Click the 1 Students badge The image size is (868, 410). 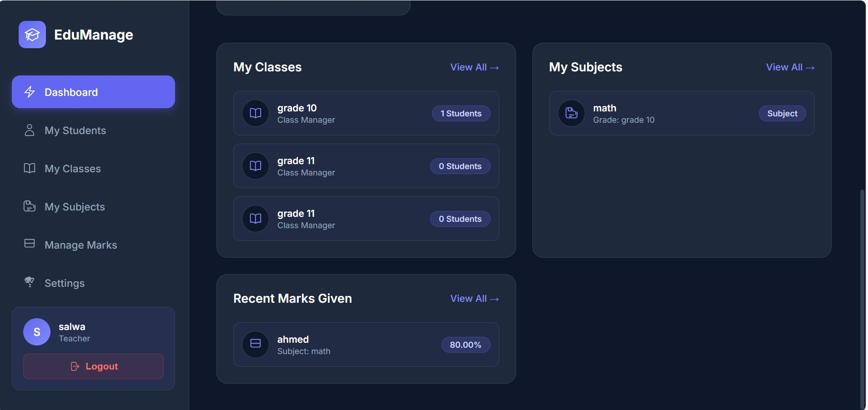pyautogui.click(x=461, y=114)
